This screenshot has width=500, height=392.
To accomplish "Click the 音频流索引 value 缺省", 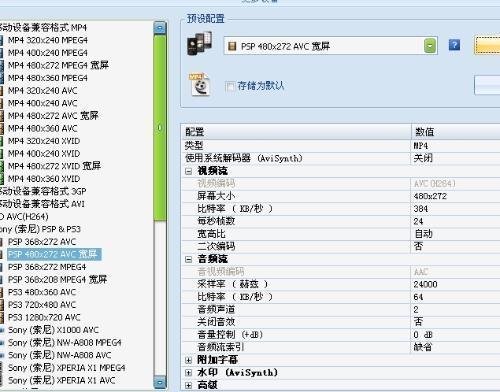I will [423, 347].
